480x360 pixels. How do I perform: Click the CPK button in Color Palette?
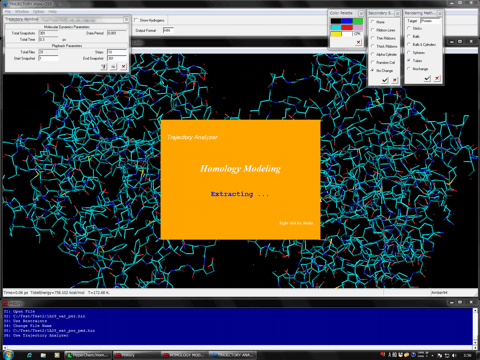[x=358, y=34]
